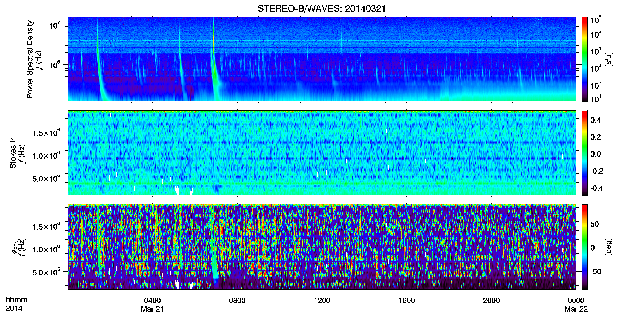Screen dimensions: 644x332
Task: Click the 0800 time axis label
Action: (237, 300)
